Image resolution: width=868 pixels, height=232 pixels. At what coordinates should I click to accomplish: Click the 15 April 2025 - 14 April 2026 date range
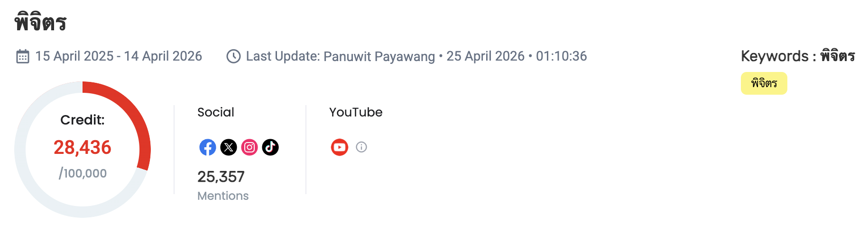[119, 56]
